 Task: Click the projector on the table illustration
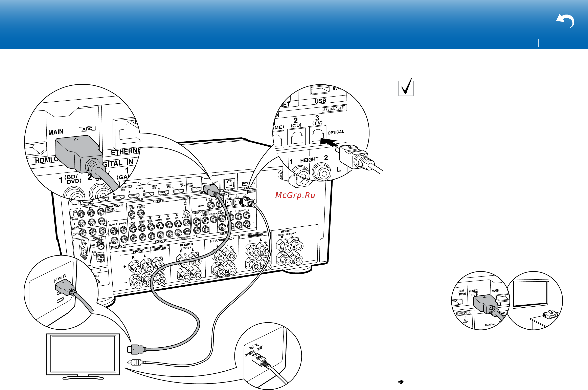coord(550,315)
